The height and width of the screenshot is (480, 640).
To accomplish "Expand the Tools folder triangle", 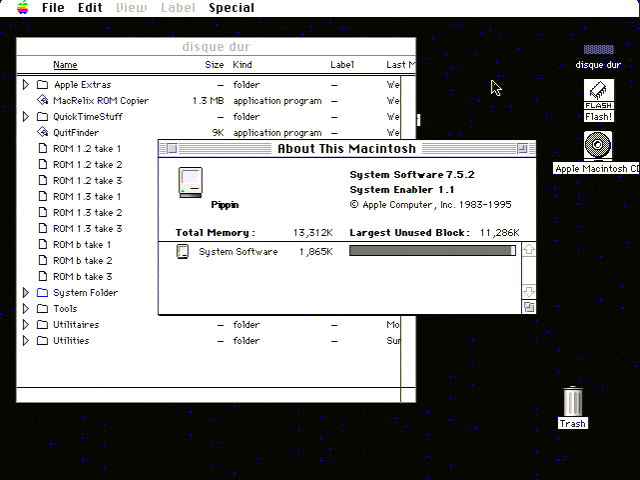I will (x=26, y=309).
